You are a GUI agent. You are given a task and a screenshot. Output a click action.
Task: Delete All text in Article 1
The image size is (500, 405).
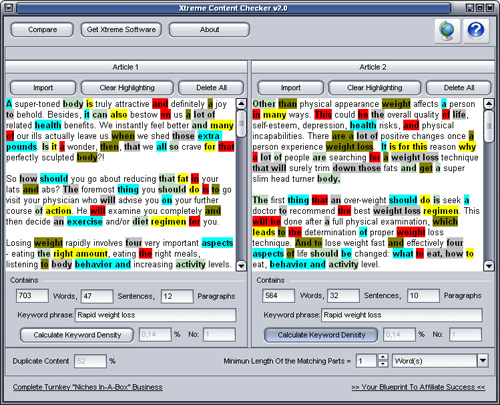pyautogui.click(x=211, y=88)
